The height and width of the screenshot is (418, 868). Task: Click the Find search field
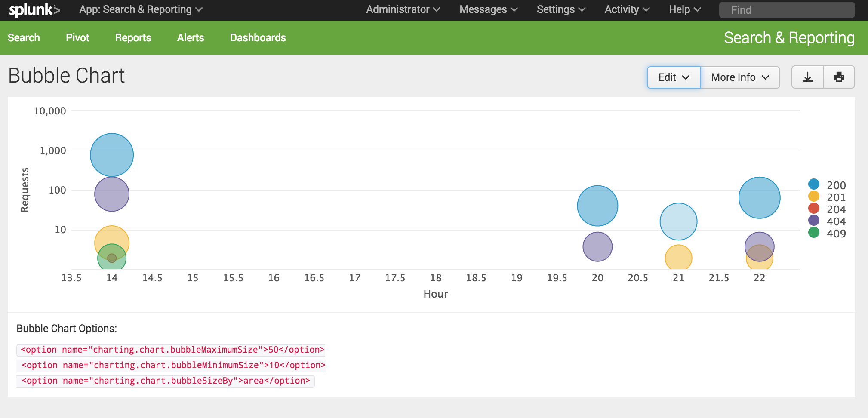(x=786, y=9)
